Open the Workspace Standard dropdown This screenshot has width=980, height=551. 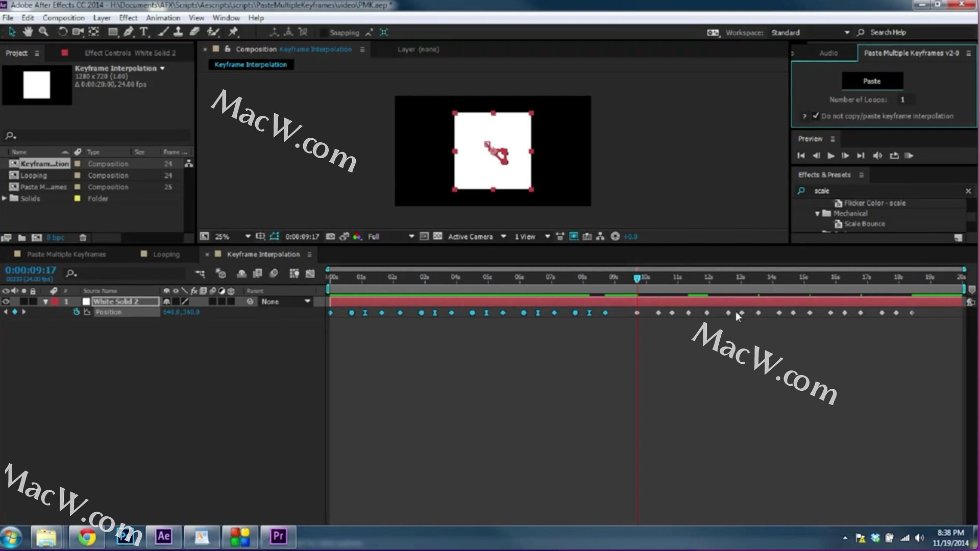point(810,32)
